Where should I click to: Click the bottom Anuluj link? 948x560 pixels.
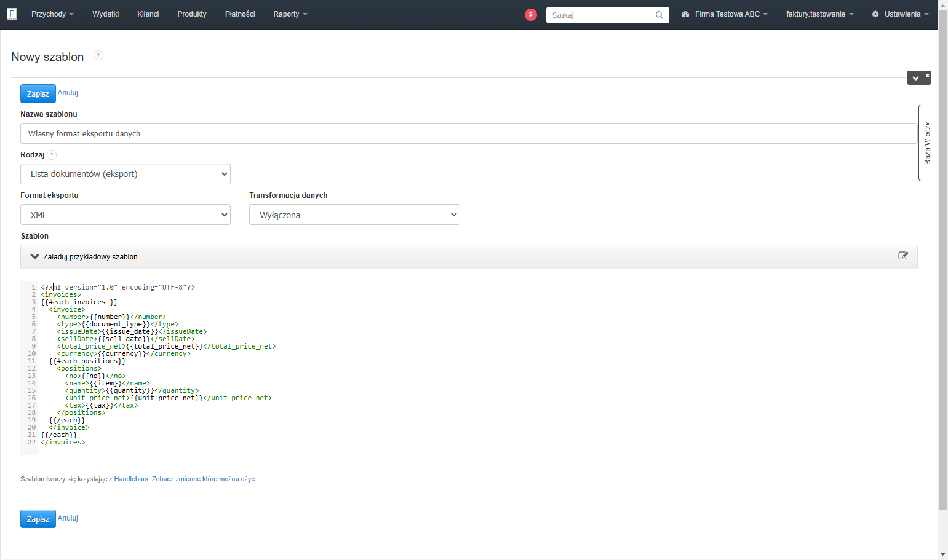(68, 518)
